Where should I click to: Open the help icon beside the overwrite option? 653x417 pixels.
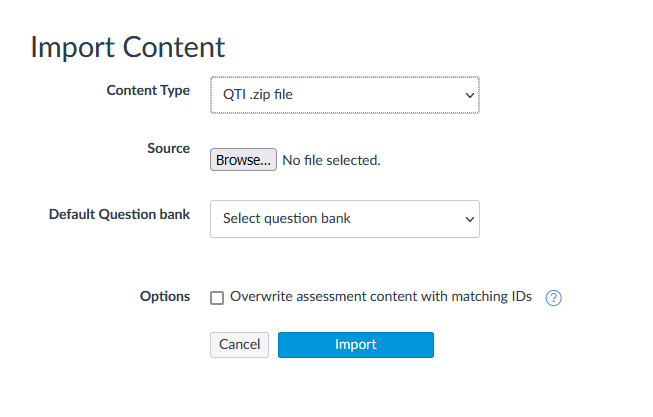(x=553, y=297)
